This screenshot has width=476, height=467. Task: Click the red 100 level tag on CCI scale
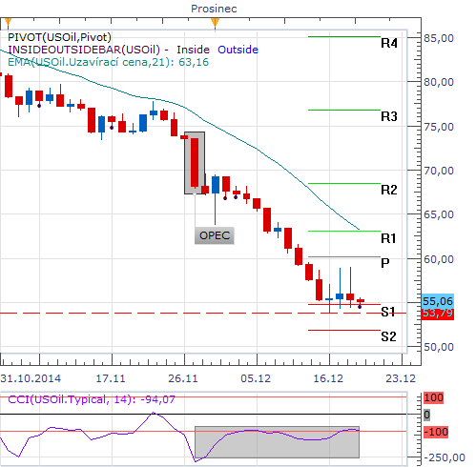tap(434, 397)
